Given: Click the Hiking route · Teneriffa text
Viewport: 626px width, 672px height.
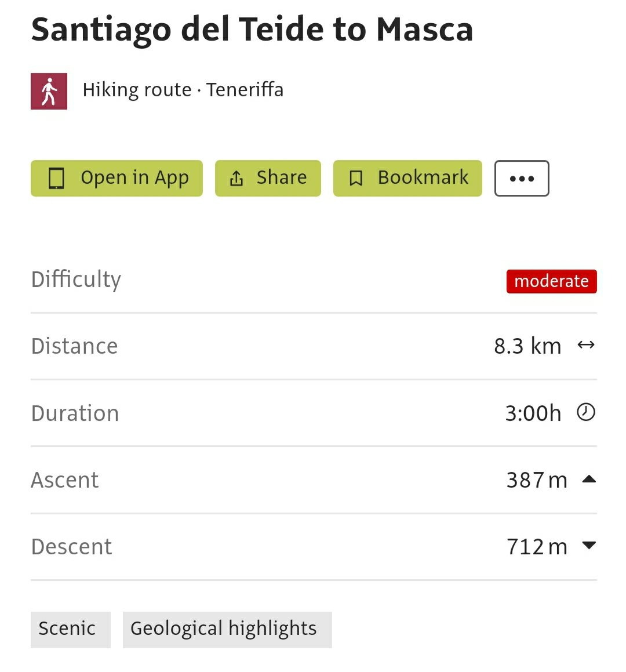Looking at the screenshot, I should [x=183, y=90].
